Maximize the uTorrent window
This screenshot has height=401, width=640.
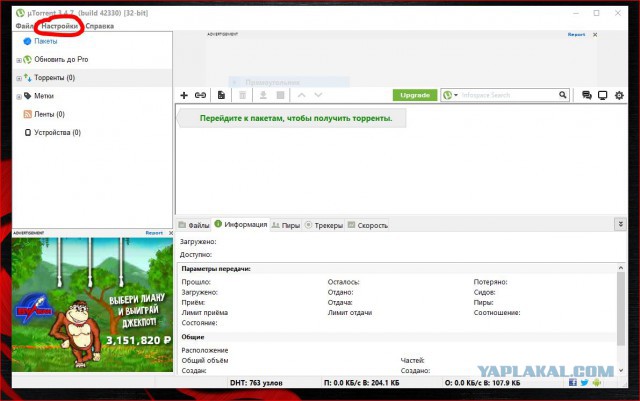pos(596,13)
